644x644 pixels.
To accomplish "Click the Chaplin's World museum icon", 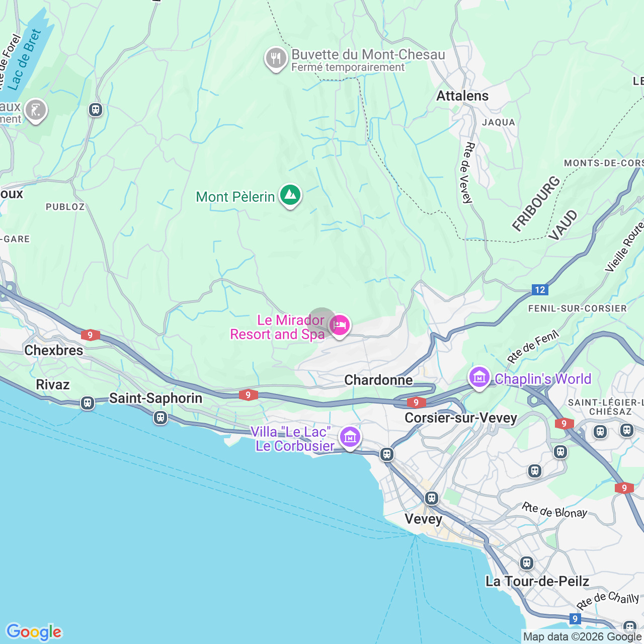I will coord(479,377).
